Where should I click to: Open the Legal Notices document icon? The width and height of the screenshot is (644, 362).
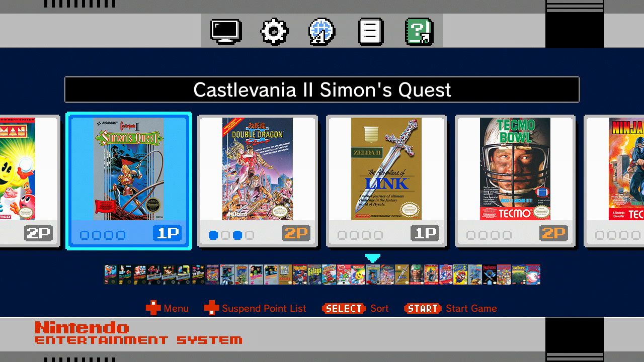pos(370,32)
